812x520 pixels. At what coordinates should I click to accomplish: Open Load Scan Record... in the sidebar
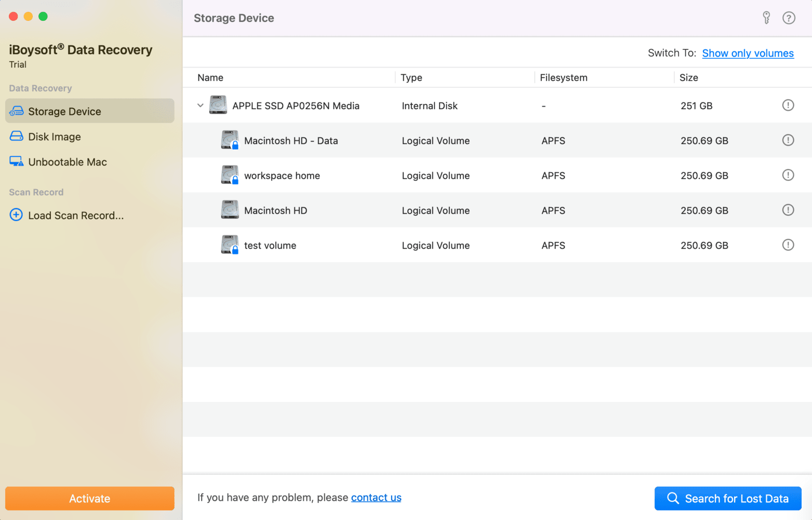point(90,215)
